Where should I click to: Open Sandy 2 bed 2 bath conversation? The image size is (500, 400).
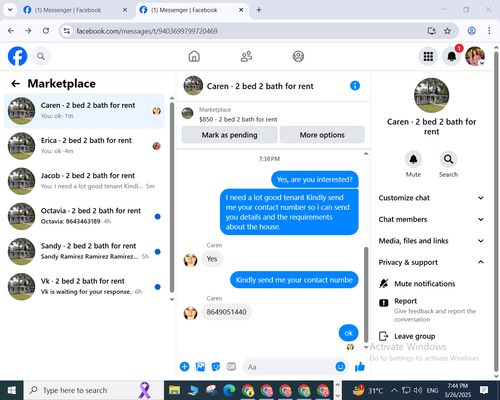[x=84, y=251]
